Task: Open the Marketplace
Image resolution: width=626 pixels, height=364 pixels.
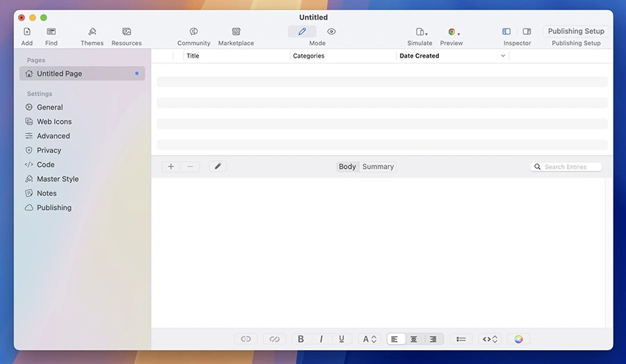Action: click(236, 32)
